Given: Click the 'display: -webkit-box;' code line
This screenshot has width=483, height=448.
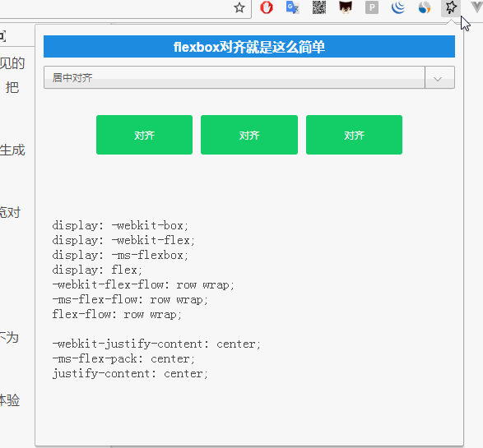Looking at the screenshot, I should click(120, 225).
